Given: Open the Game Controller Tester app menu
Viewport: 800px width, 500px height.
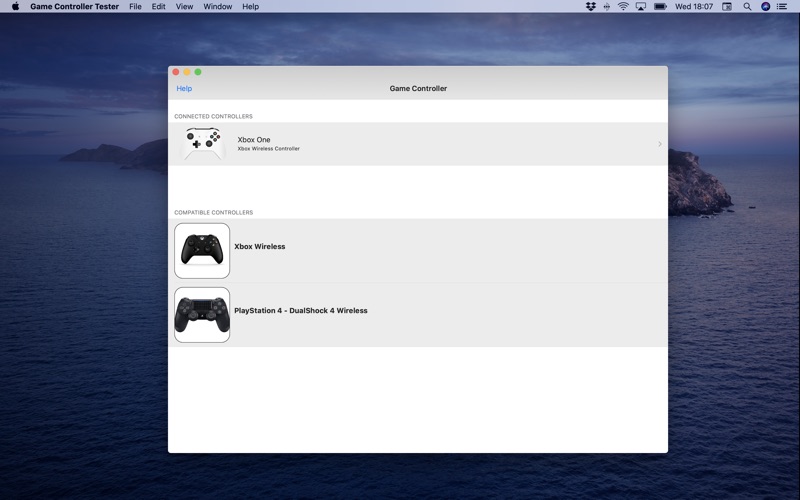Looking at the screenshot, I should (74, 6).
